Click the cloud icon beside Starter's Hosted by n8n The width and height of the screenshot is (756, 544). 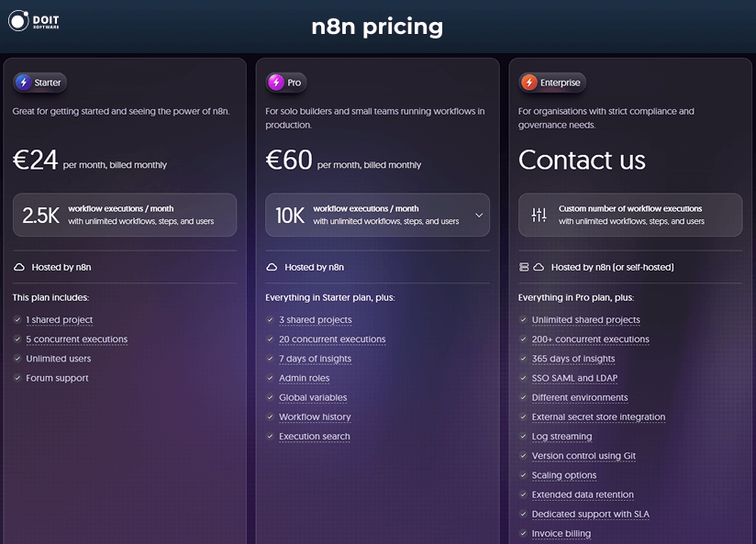[19, 267]
